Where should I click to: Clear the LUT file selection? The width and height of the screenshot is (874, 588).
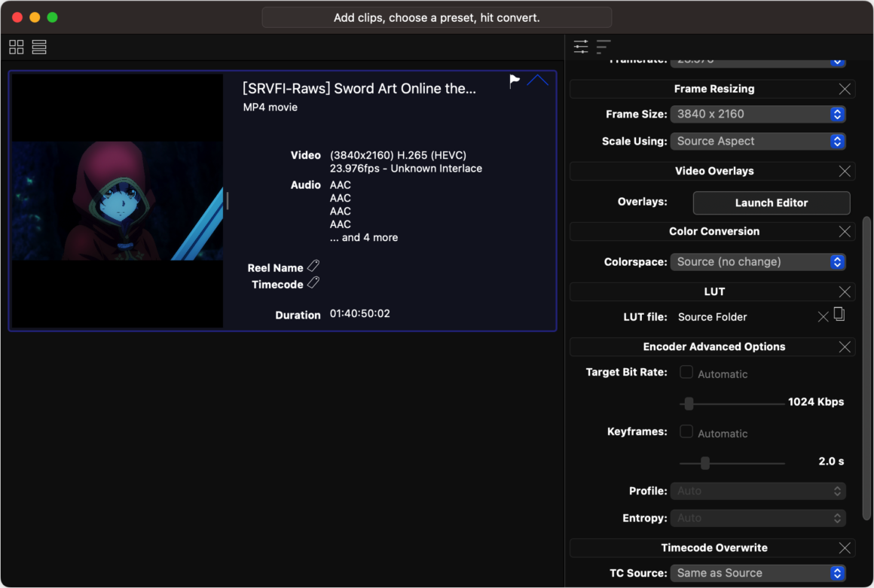coord(823,317)
